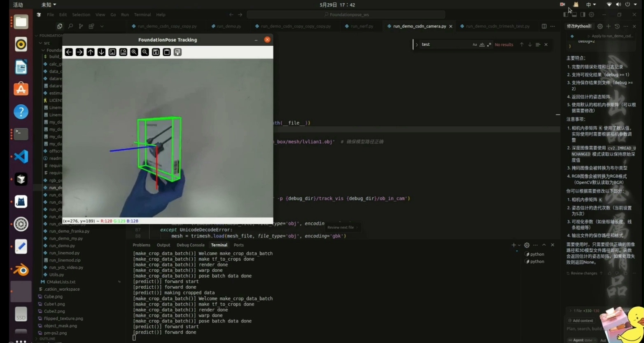Open the Extensions view icon

[91, 26]
